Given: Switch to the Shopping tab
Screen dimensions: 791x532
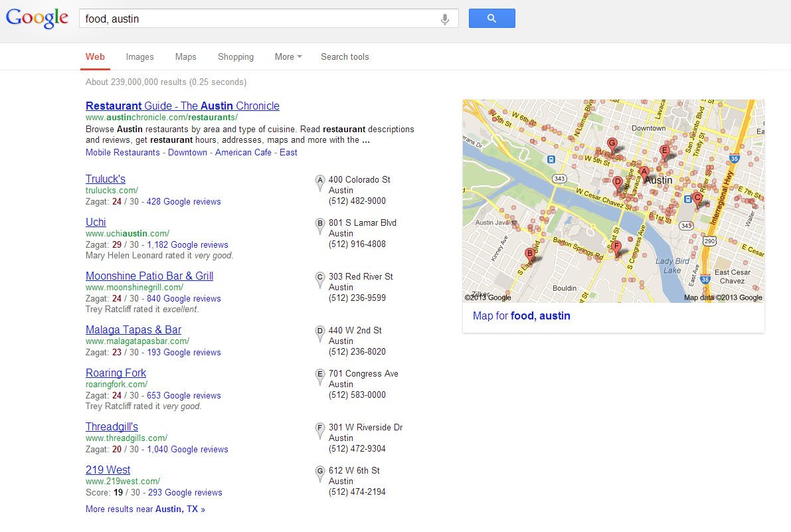Looking at the screenshot, I should pyautogui.click(x=236, y=57).
